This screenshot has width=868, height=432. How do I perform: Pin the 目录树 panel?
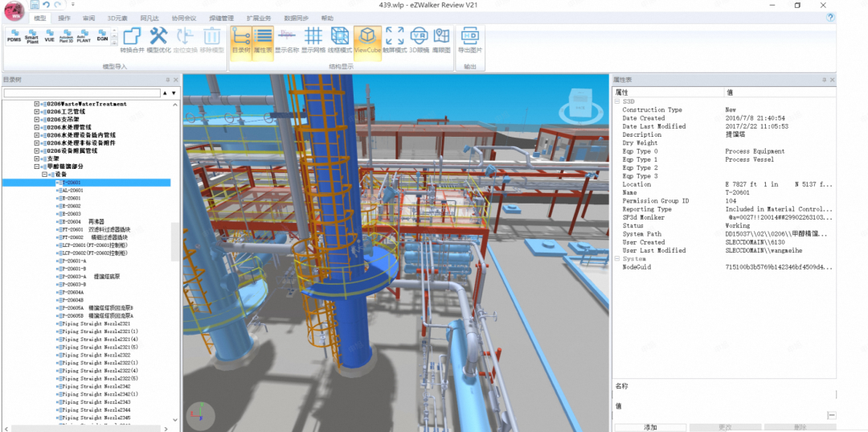166,80
